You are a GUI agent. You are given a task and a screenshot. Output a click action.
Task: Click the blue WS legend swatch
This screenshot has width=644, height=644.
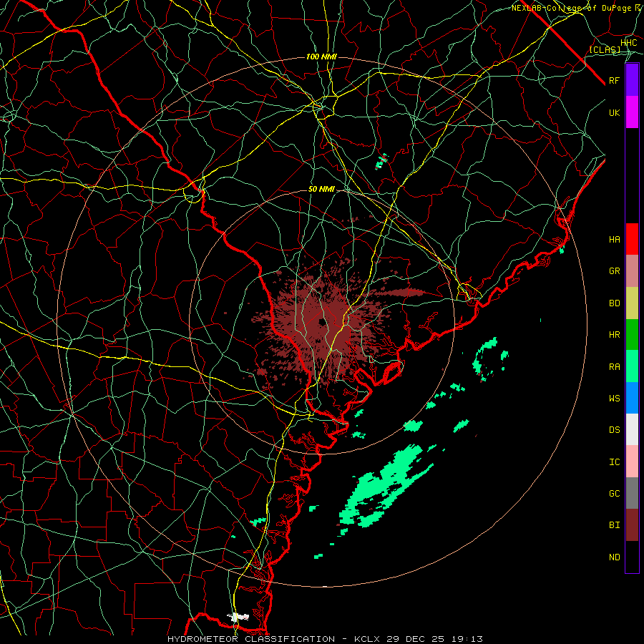coord(632,398)
